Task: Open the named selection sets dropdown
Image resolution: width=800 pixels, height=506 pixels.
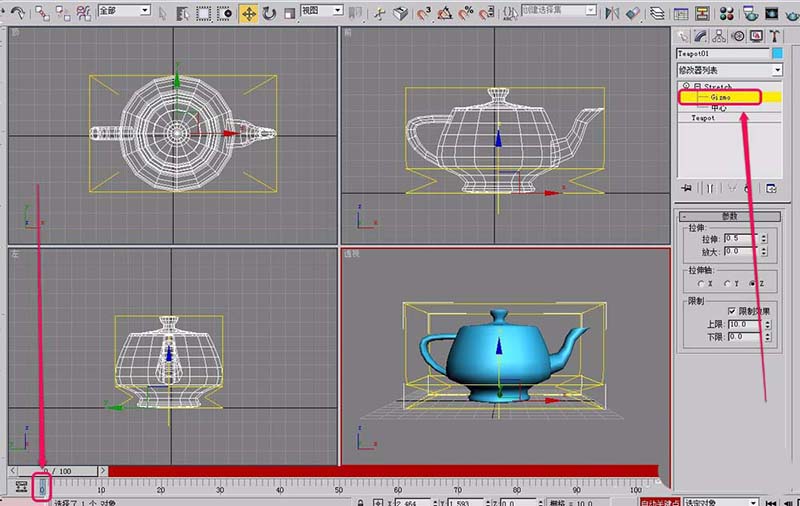Action: (559, 10)
